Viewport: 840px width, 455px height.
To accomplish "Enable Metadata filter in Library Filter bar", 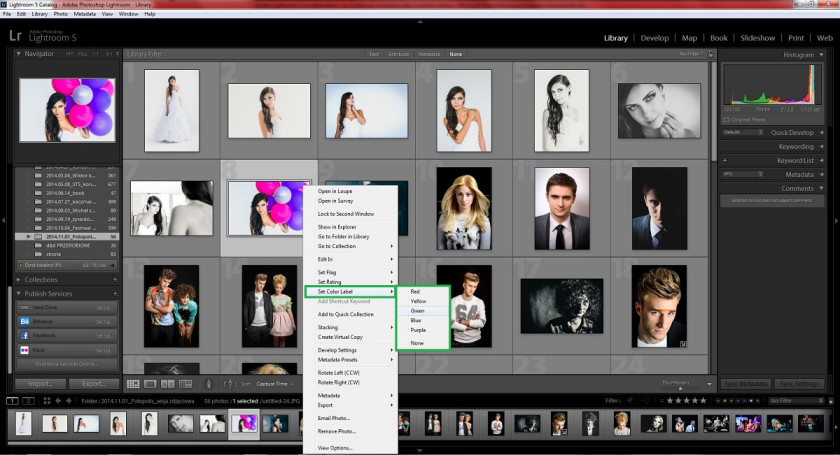I will pos(429,54).
